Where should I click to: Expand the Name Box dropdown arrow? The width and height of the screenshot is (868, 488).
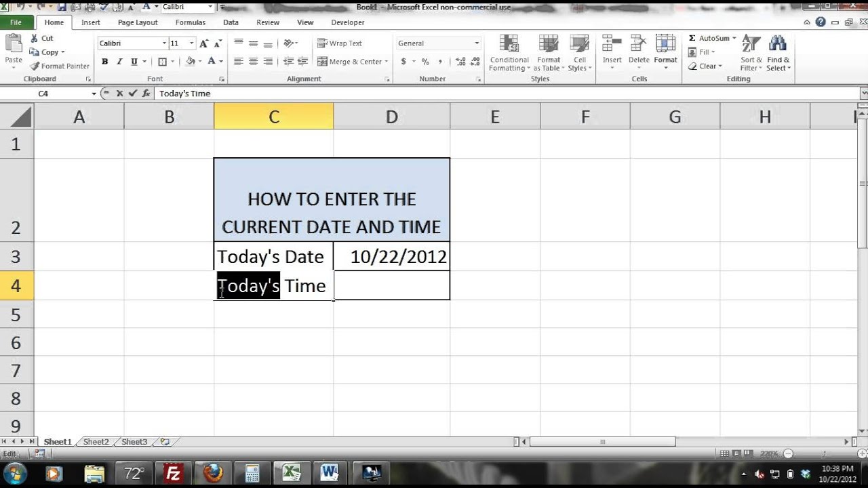pos(94,94)
